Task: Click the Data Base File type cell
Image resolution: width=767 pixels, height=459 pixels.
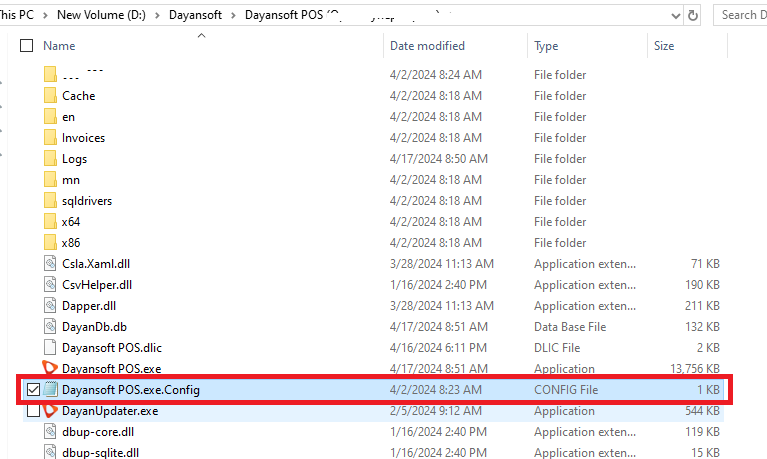Action: 570,327
